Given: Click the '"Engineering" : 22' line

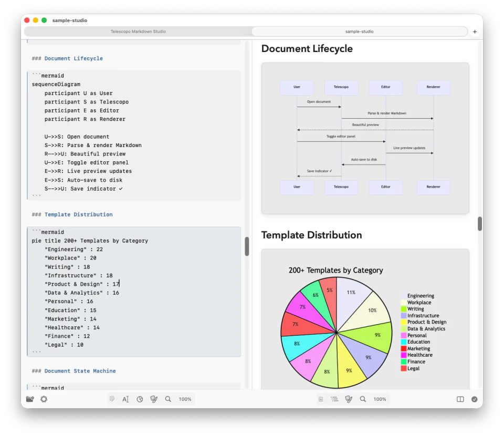Looking at the screenshot, I should pyautogui.click(x=73, y=250).
